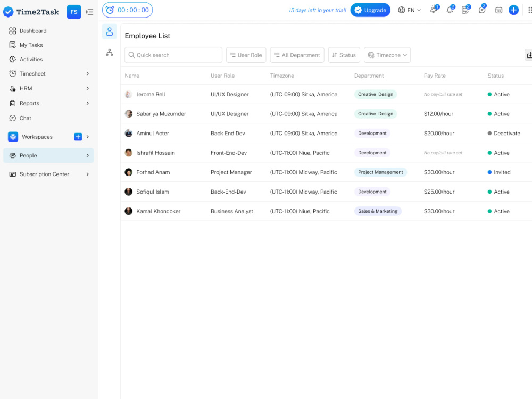Open Activities in sidebar
This screenshot has width=532, height=399.
coord(31,60)
